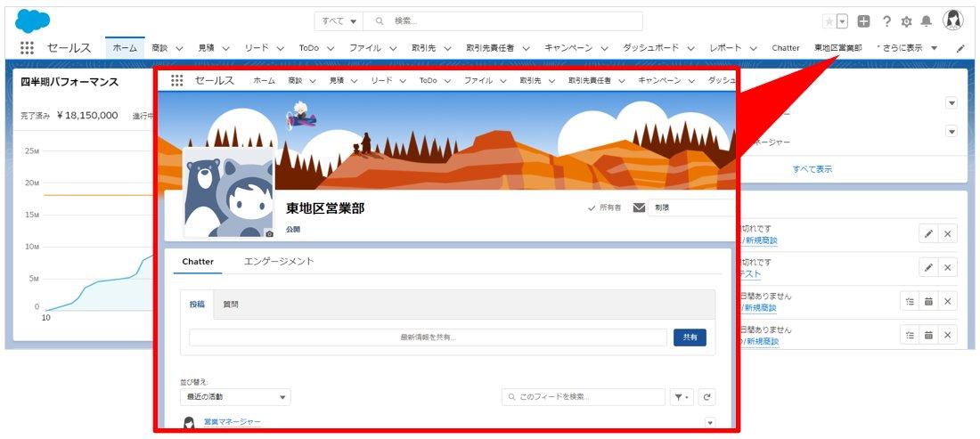Screen dimensions: 980x439
Task: Expand the ファイル chevron in the group page navigation
Action: (503, 80)
